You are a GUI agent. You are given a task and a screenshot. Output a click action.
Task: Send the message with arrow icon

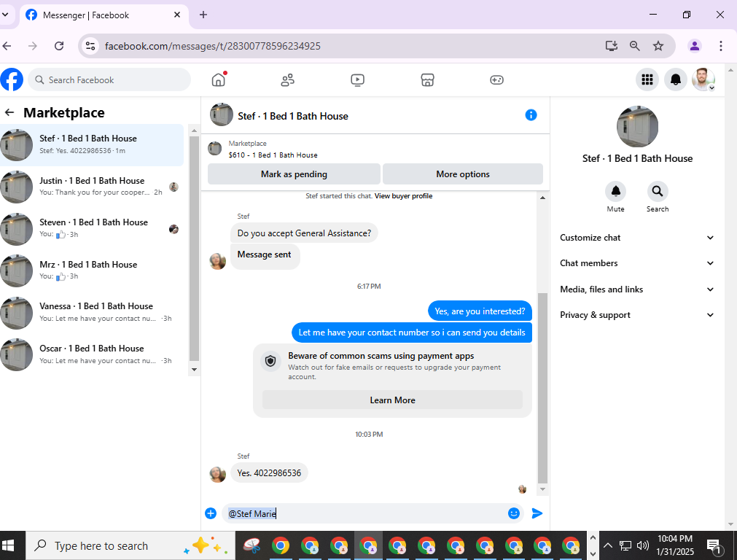coord(537,513)
